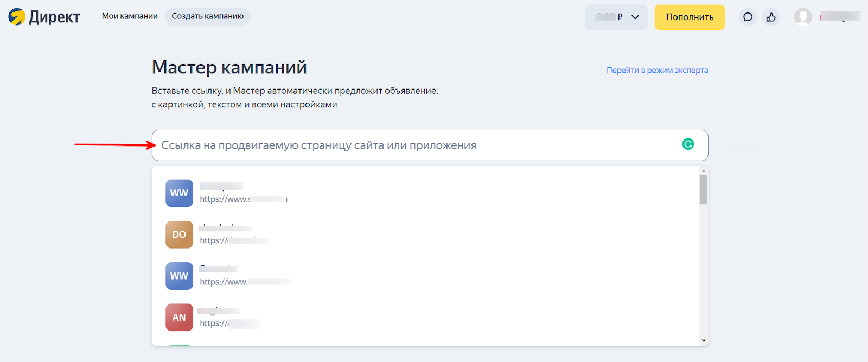This screenshot has height=362, width=868.
Task: Click Создать кампанию in the top navigation
Action: tap(207, 16)
